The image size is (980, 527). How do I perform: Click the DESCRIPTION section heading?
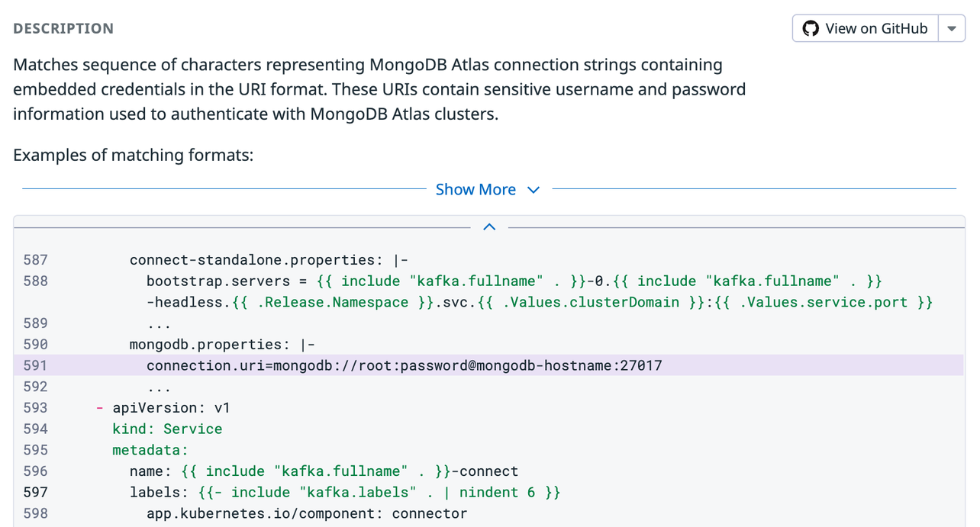click(x=63, y=28)
